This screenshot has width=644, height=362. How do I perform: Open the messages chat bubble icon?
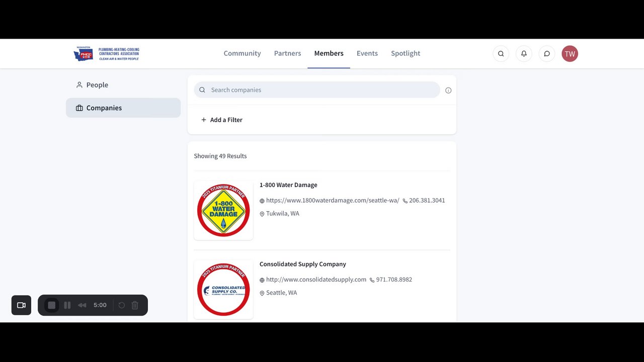[x=547, y=54]
